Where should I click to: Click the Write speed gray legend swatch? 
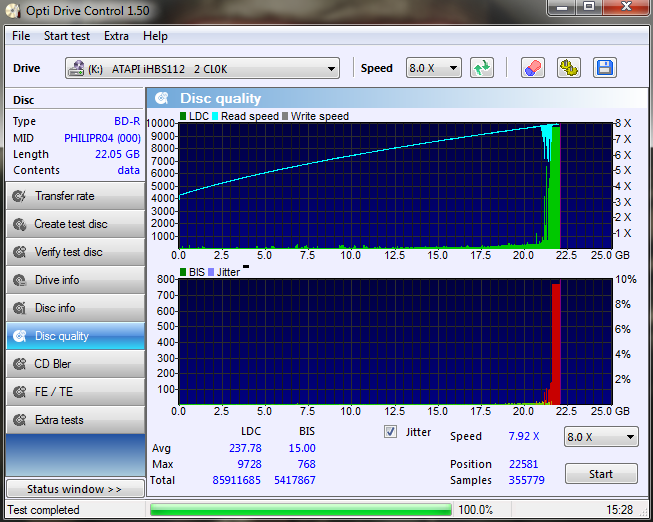[x=285, y=116]
